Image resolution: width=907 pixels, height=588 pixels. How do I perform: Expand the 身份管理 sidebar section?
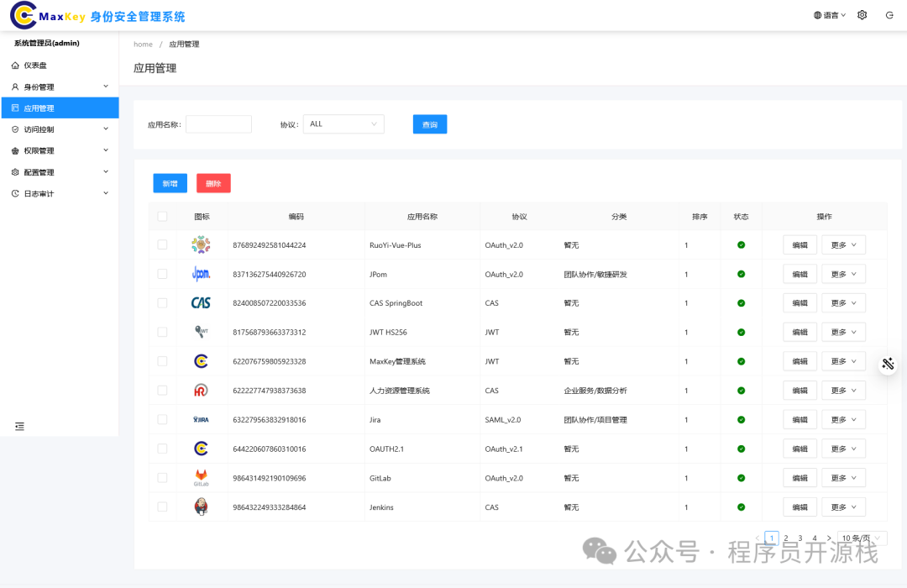tap(50, 86)
